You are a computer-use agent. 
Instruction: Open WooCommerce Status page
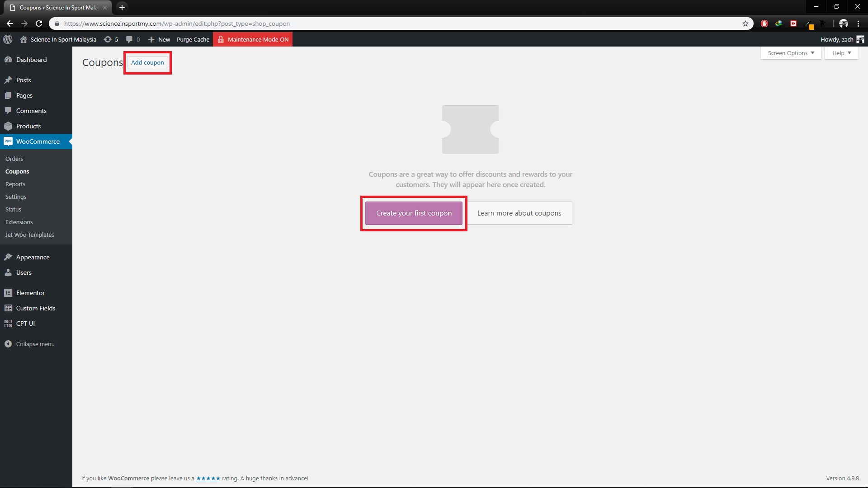pyautogui.click(x=13, y=209)
